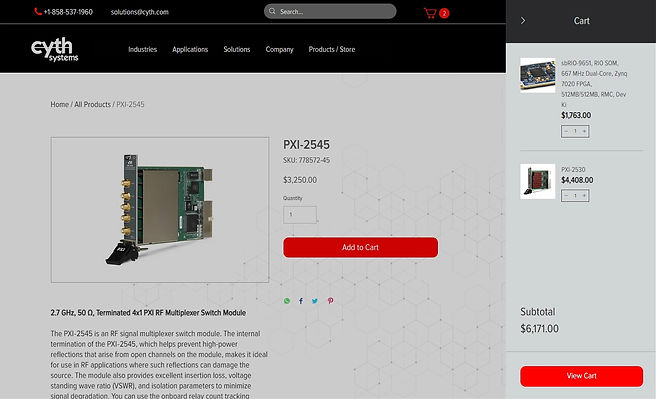Go to Home breadcrumb
The image size is (656, 399).
59,104
